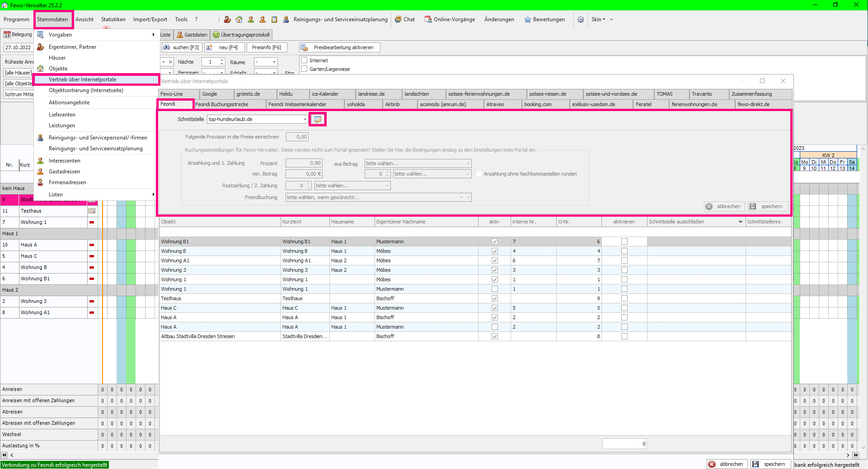Click the Objekte house icon in the menu
The image size is (868, 469).
pyautogui.click(x=40, y=69)
